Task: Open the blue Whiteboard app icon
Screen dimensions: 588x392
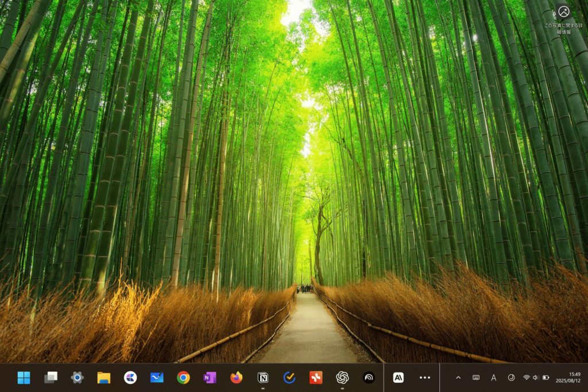Action: coord(157,377)
